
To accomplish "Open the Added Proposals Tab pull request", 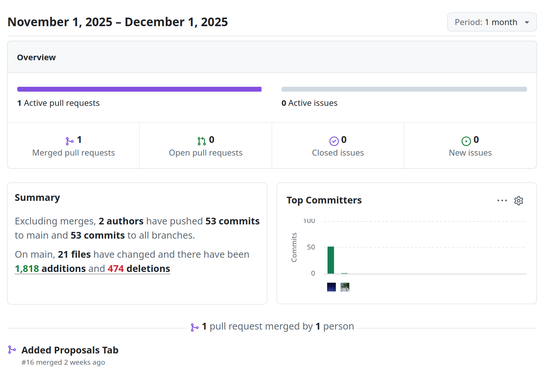I will [x=70, y=350].
